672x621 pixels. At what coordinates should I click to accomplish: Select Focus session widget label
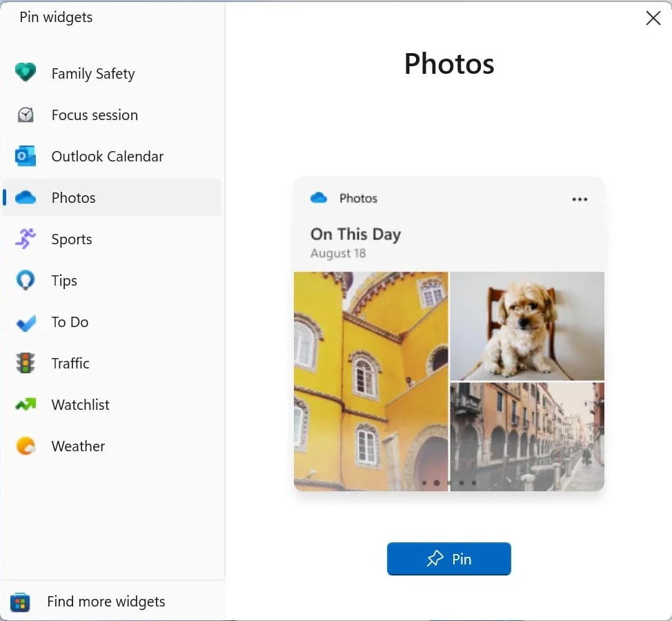pos(95,115)
